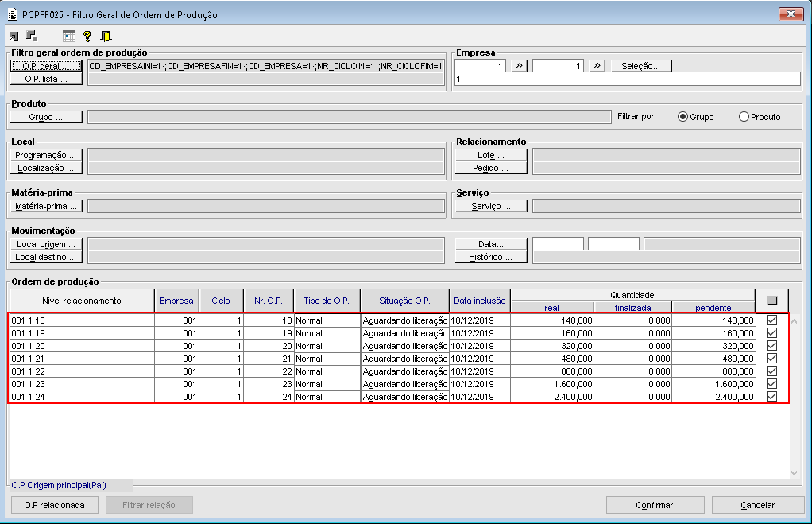Click the Programação... button
Viewport: 812px width, 524px height.
tap(46, 155)
